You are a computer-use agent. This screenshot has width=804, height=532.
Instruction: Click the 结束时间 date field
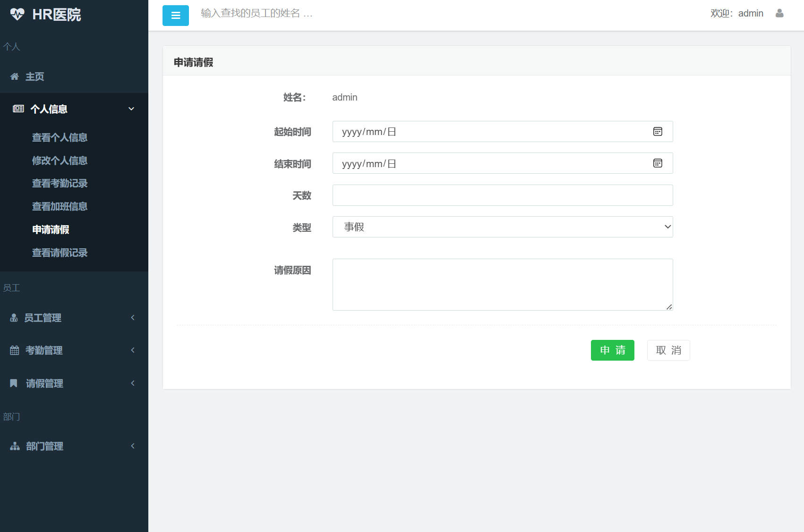coord(503,163)
